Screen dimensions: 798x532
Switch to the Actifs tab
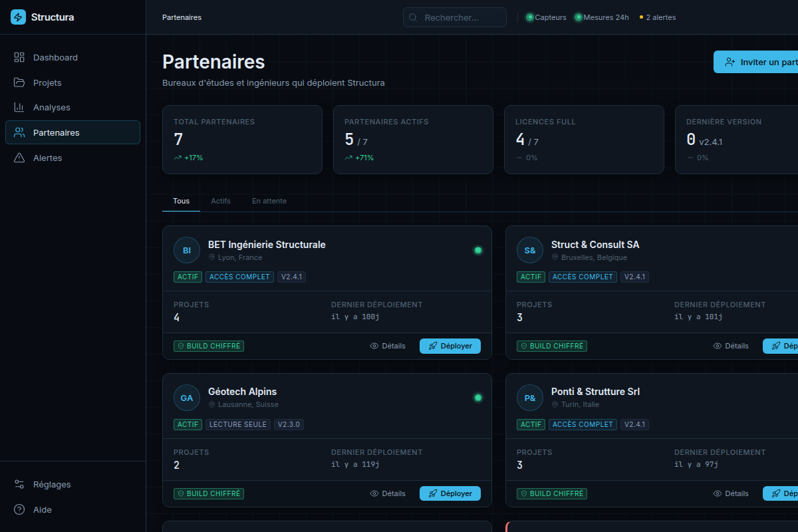[221, 201]
